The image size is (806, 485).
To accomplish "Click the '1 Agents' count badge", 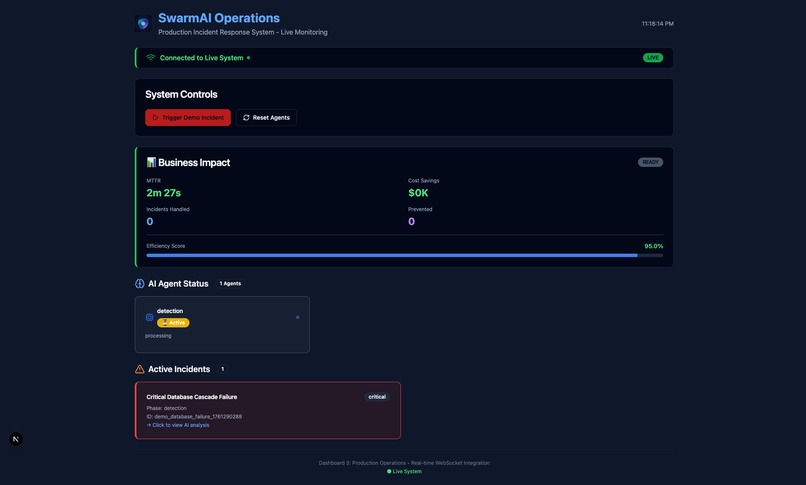I will tap(230, 284).
